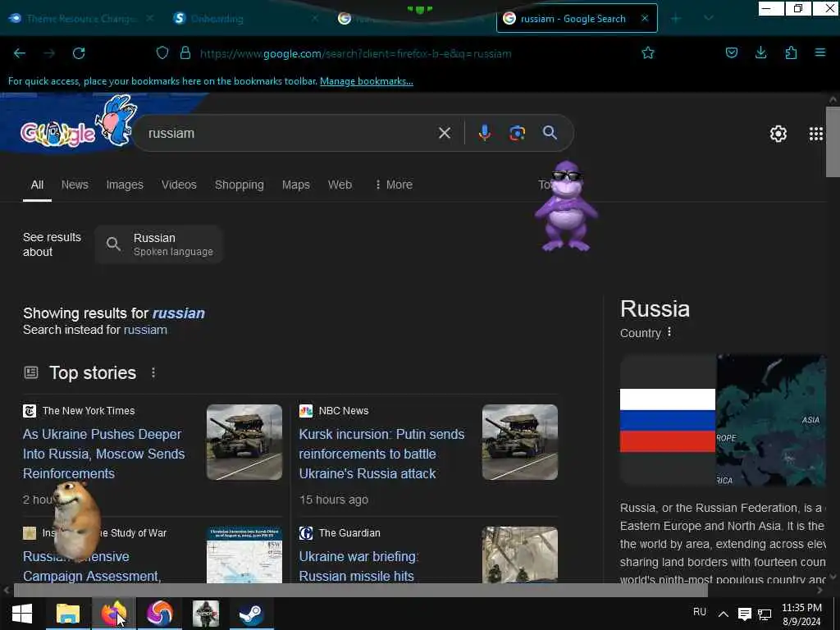
Task: Follow the corrected 'russian' link
Action: click(x=178, y=313)
